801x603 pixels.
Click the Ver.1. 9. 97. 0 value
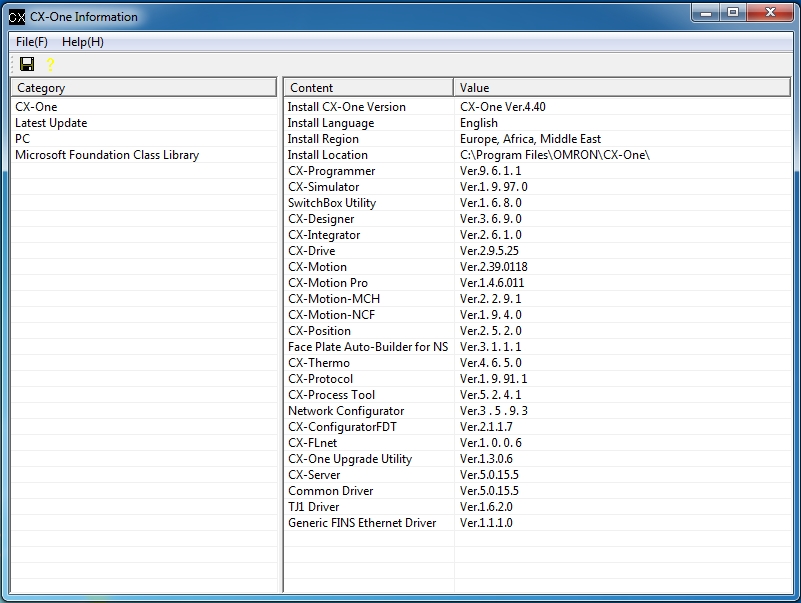(493, 187)
